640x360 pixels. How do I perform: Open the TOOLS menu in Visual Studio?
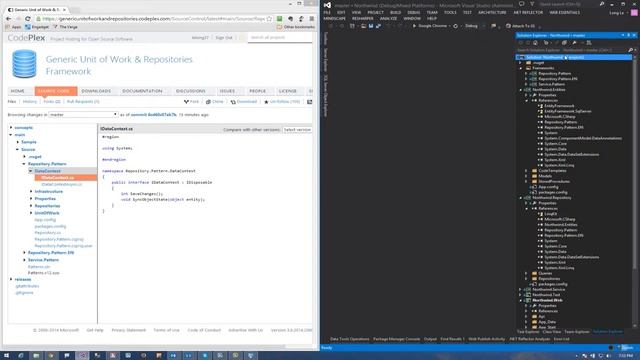[x=450, y=13]
